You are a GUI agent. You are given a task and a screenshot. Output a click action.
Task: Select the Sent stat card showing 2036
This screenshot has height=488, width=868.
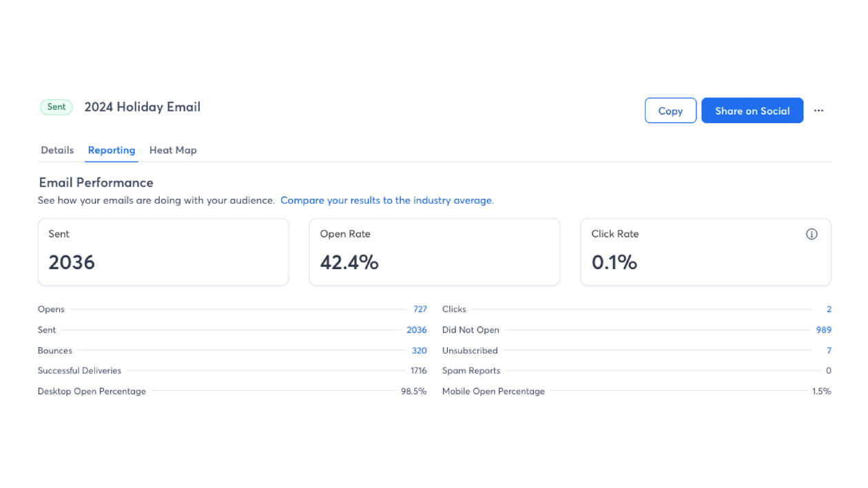(163, 251)
